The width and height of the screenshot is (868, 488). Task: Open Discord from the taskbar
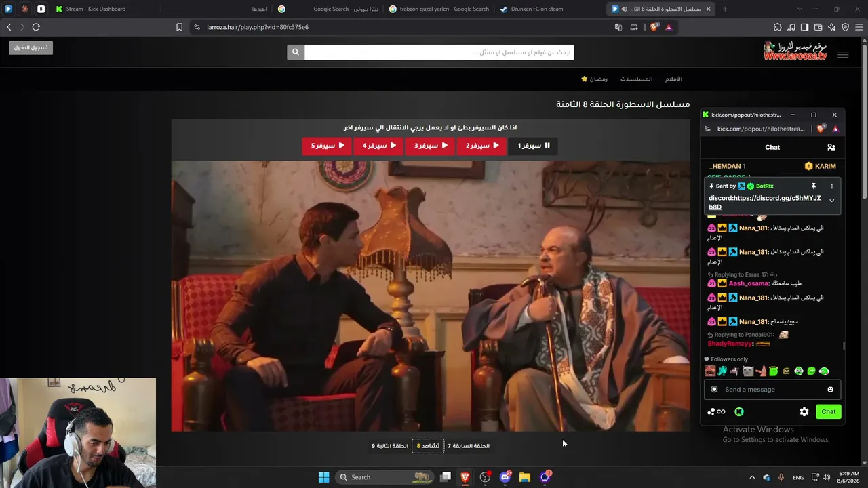tap(505, 477)
